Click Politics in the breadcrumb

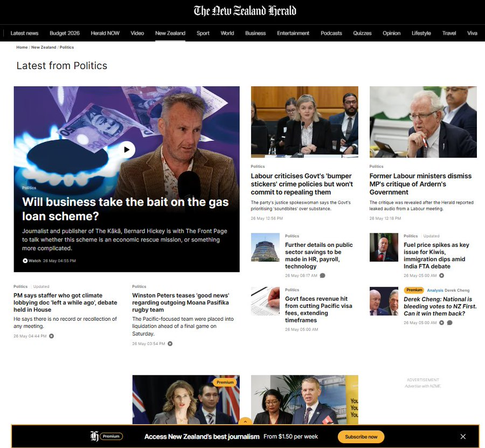67,47
